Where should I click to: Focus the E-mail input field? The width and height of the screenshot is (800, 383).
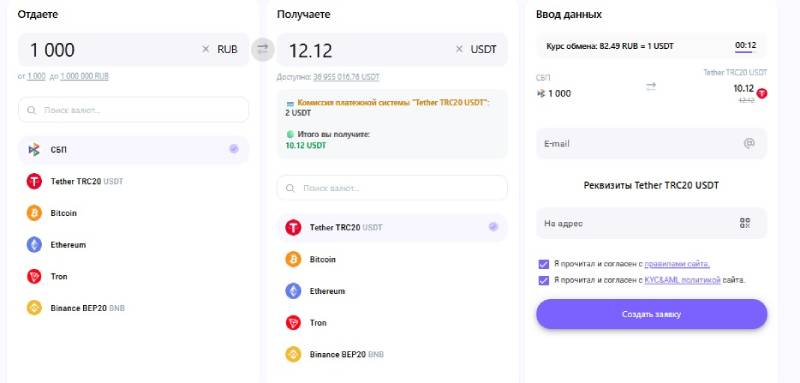coord(652,144)
